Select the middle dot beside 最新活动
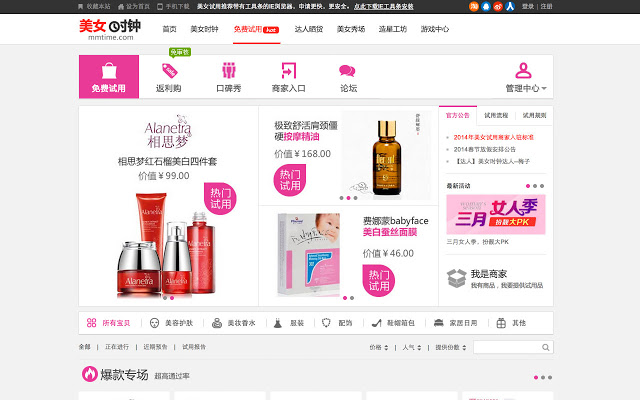The image size is (640, 400). point(535,186)
